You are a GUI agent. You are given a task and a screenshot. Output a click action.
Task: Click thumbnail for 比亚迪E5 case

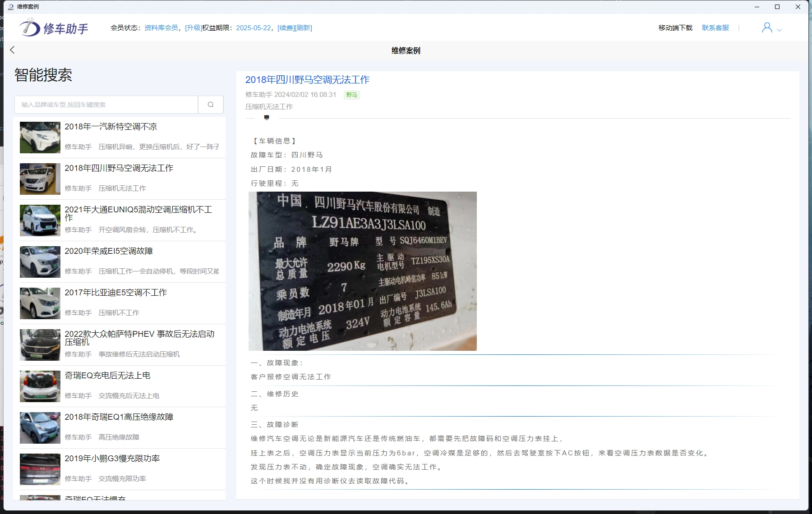40,303
